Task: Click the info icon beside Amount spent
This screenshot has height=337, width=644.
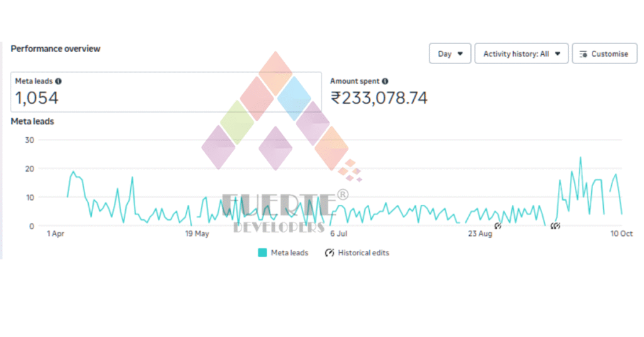Action: point(385,81)
